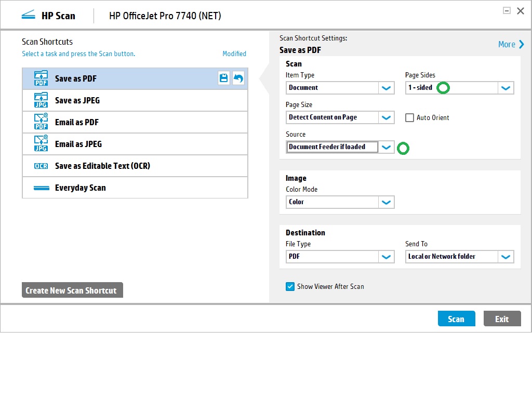The image size is (532, 398).
Task: Close the HP Scan window
Action: (521, 11)
